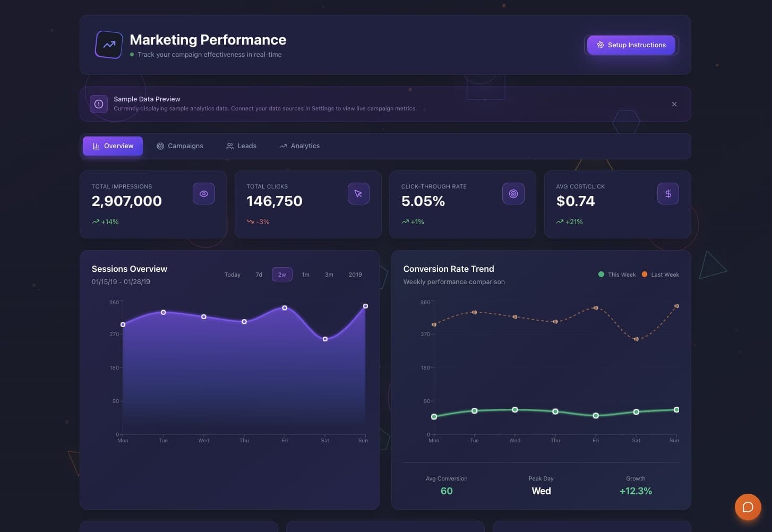Click the Total Impressions value 2,907,000

pos(127,201)
